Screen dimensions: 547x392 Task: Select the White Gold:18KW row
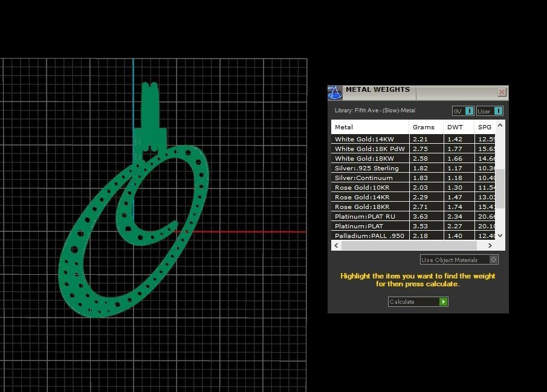[413, 158]
